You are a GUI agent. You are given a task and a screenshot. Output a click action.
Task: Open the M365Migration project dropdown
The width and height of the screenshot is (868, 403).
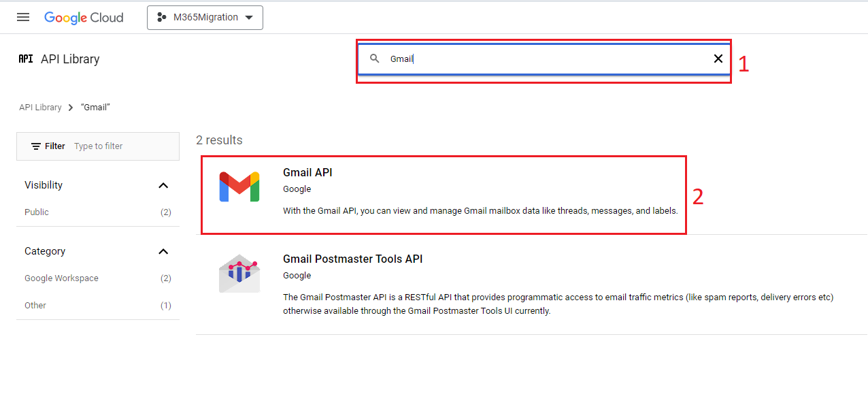(x=205, y=18)
